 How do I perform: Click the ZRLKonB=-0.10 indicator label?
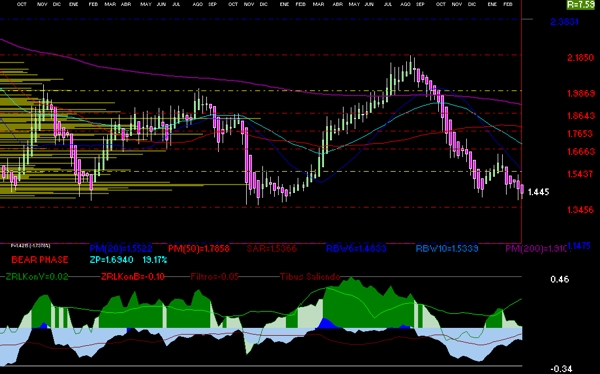(133, 277)
